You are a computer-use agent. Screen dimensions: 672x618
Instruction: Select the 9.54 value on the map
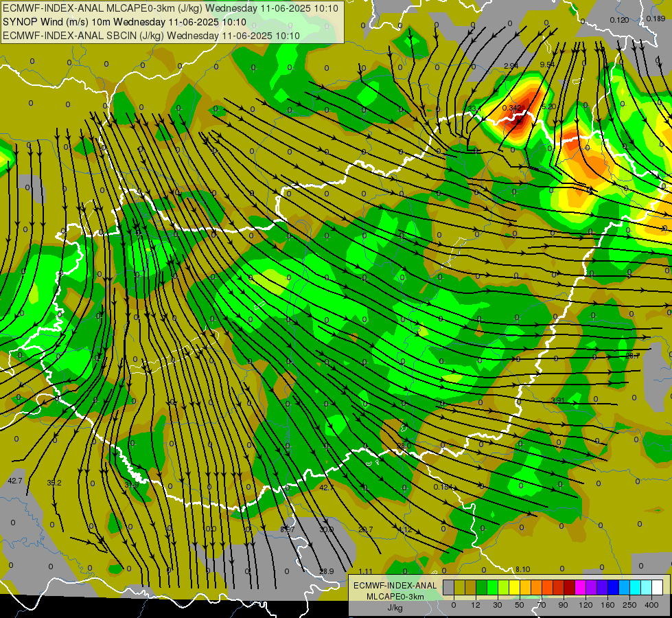pos(547,65)
